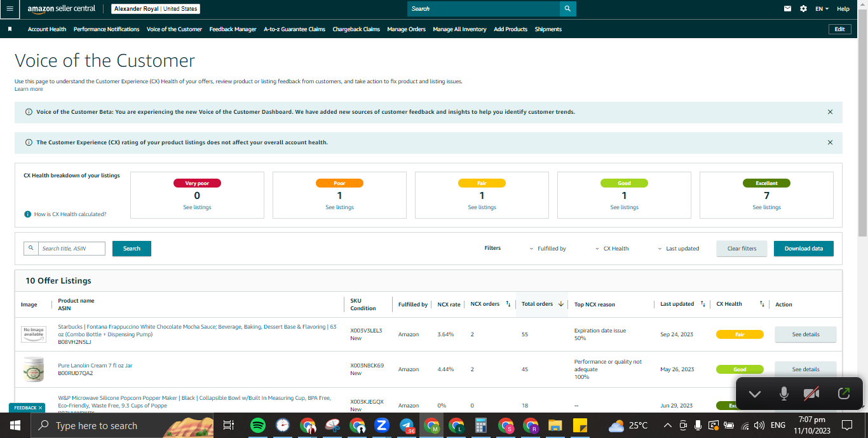The width and height of the screenshot is (868, 438).
Task: Click the dark green Excellent badge
Action: pyautogui.click(x=766, y=183)
